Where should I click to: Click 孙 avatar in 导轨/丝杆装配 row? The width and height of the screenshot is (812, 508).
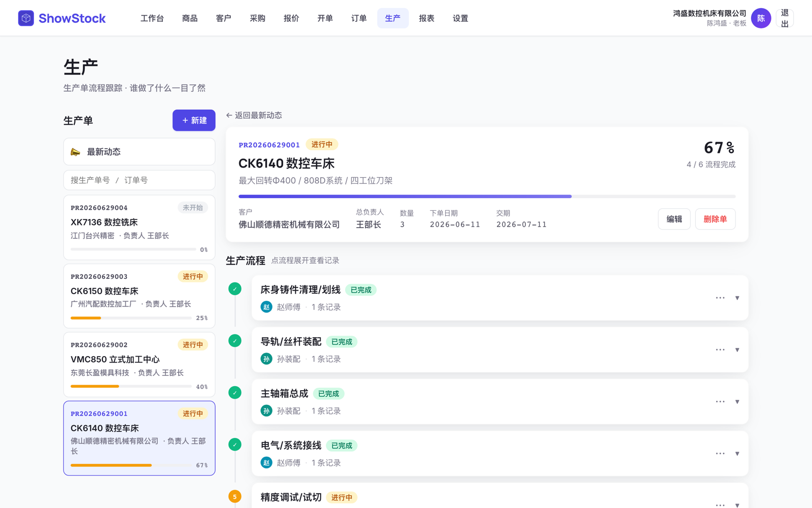tap(266, 359)
